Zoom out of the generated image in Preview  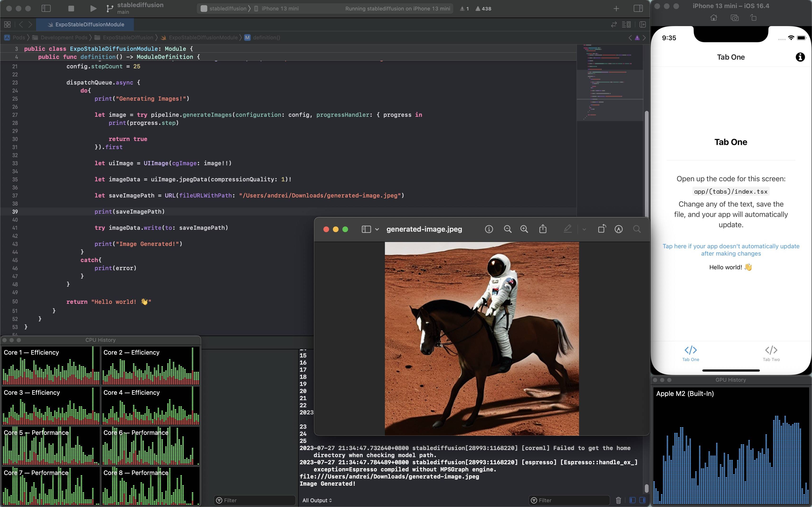point(507,229)
